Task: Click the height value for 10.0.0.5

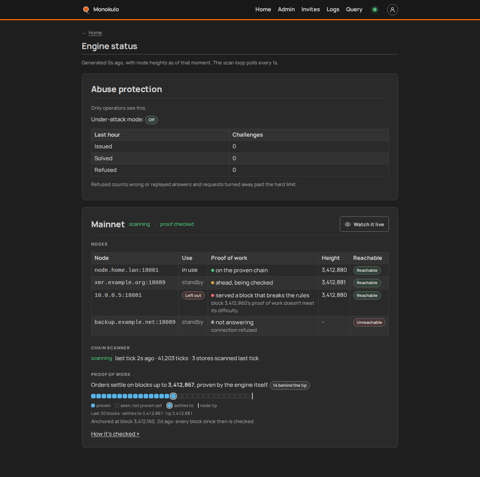Action: [334, 295]
